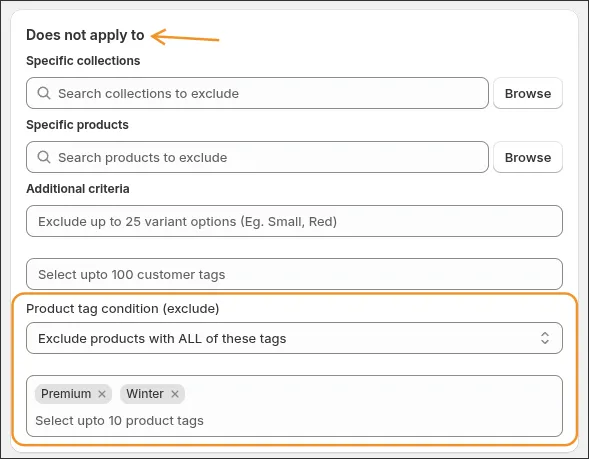Click the "Specific collections" label

tap(83, 60)
